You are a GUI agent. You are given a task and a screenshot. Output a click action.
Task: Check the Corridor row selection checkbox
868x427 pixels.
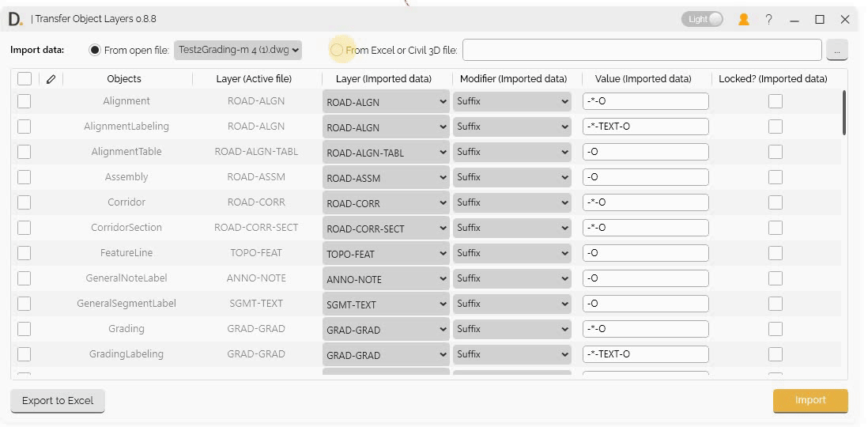pos(24,202)
